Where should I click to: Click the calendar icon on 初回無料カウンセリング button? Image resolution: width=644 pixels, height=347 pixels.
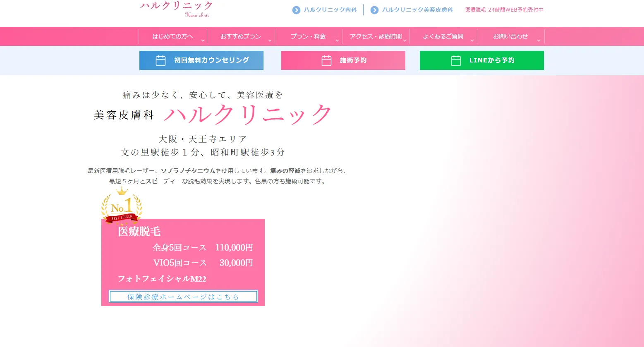pyautogui.click(x=160, y=61)
